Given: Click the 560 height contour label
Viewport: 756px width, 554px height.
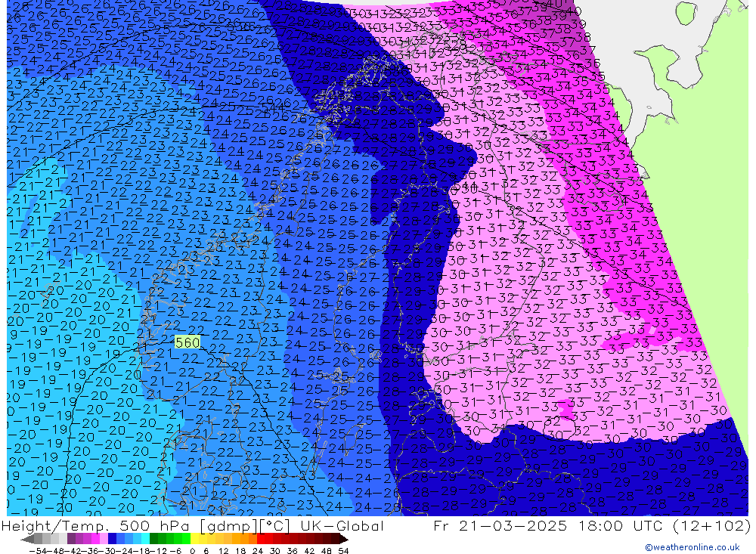Looking at the screenshot, I should (x=187, y=343).
